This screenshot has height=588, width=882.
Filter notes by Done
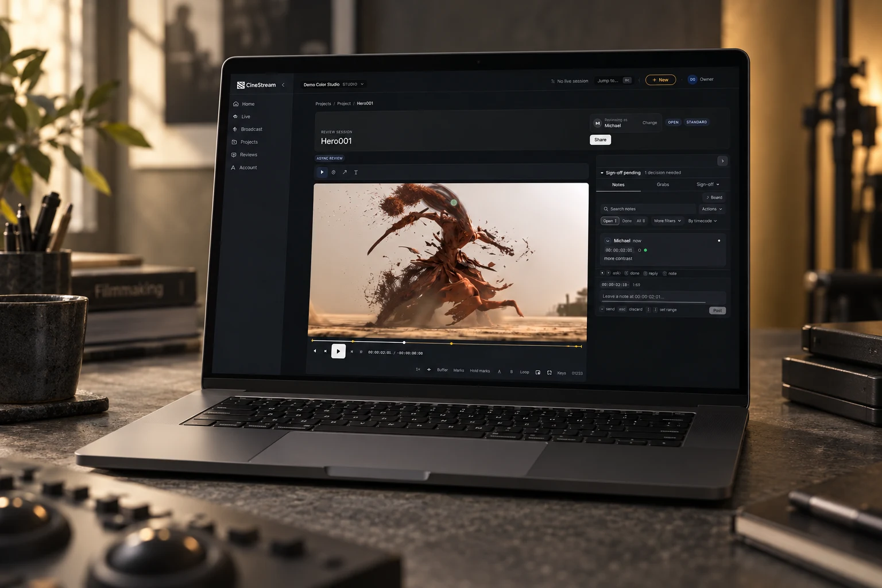click(x=627, y=221)
